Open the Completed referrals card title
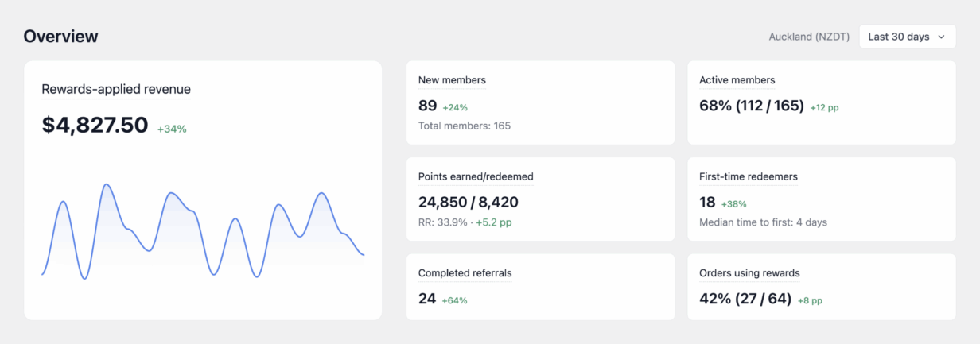This screenshot has height=344, width=980. pos(465,273)
